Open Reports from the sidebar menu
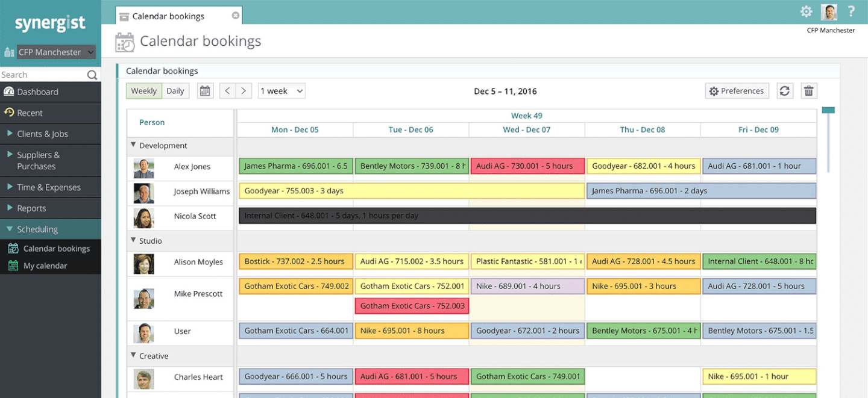This screenshot has height=398, width=868. coord(33,208)
